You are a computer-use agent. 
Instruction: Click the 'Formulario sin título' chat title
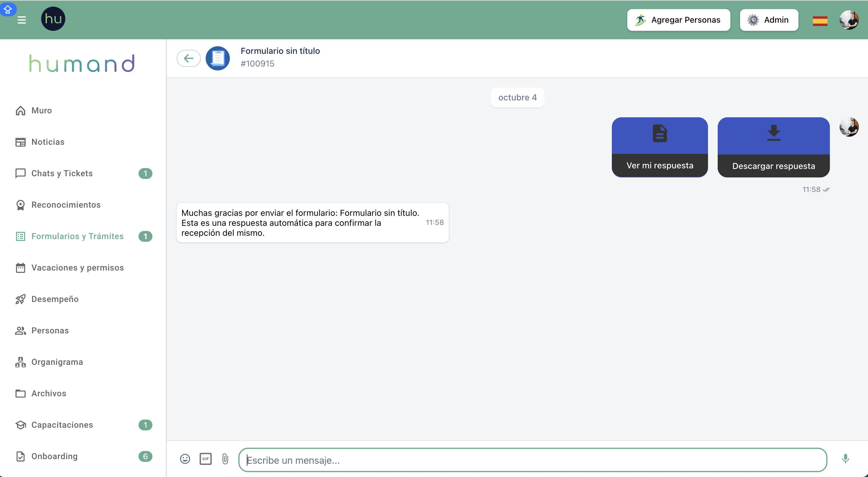280,51
